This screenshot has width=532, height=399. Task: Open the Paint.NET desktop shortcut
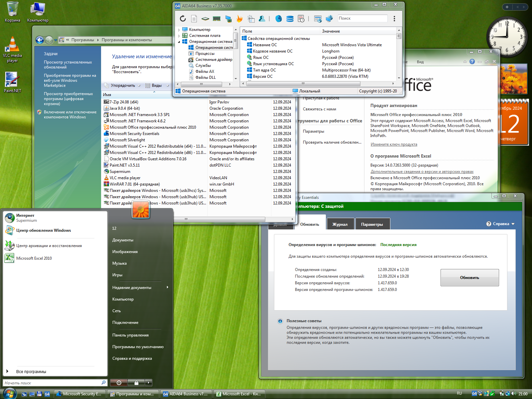pyautogui.click(x=12, y=82)
